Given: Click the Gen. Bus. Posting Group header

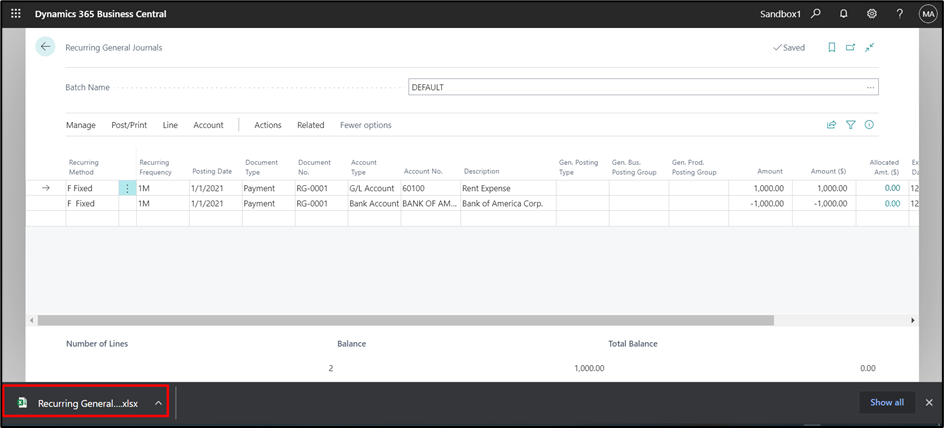Looking at the screenshot, I should 634,167.
